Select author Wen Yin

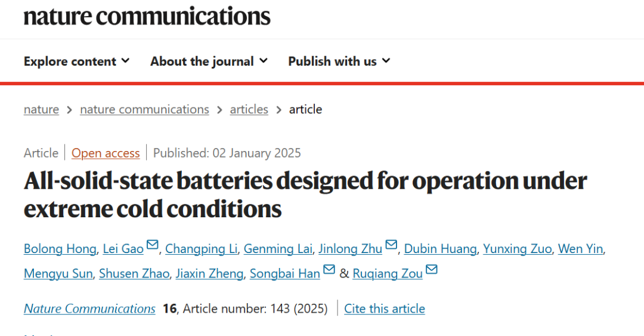(x=580, y=249)
